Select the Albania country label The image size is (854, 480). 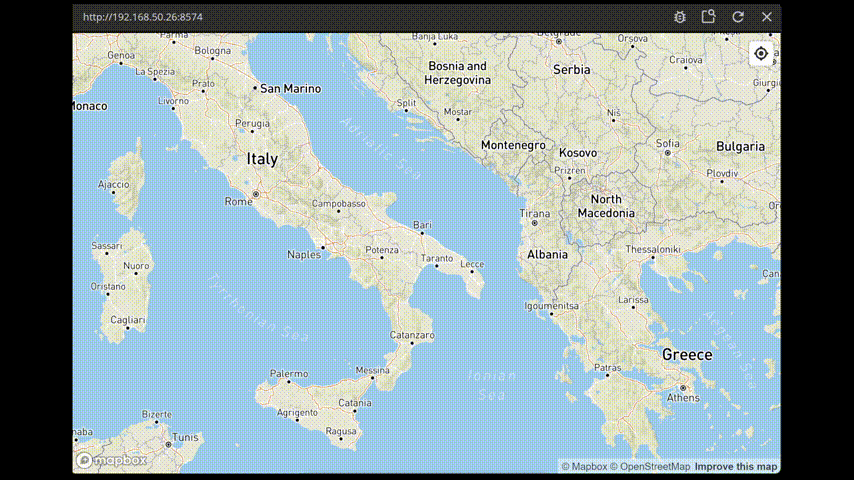(547, 254)
